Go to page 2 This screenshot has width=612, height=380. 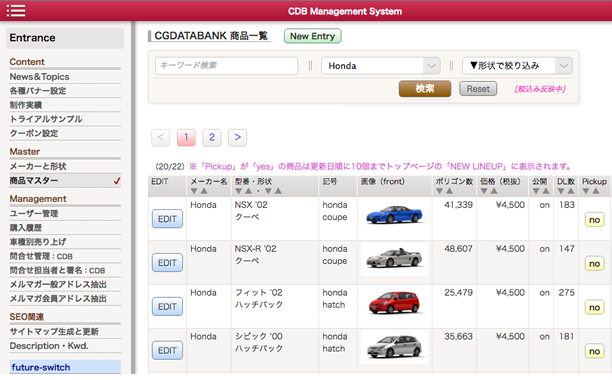(x=212, y=137)
